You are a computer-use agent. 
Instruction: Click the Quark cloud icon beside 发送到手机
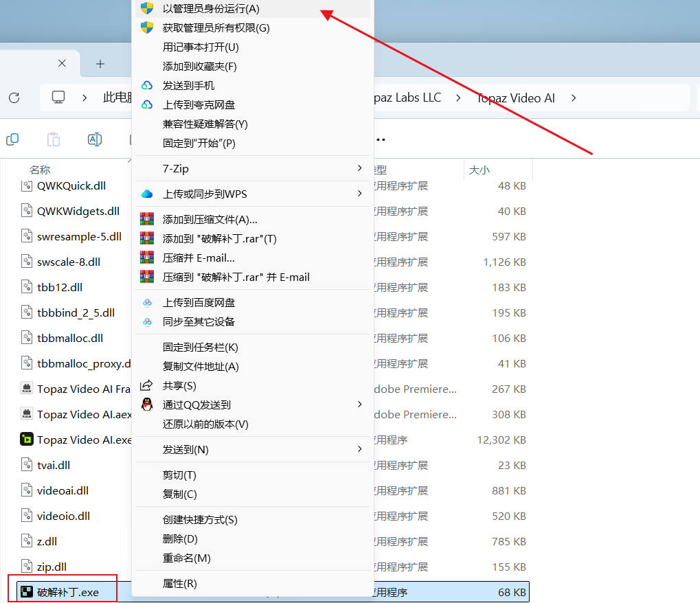point(147,85)
